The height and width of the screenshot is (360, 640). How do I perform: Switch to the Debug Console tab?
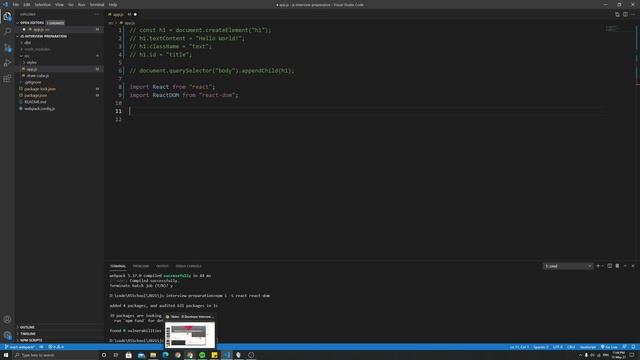click(189, 266)
